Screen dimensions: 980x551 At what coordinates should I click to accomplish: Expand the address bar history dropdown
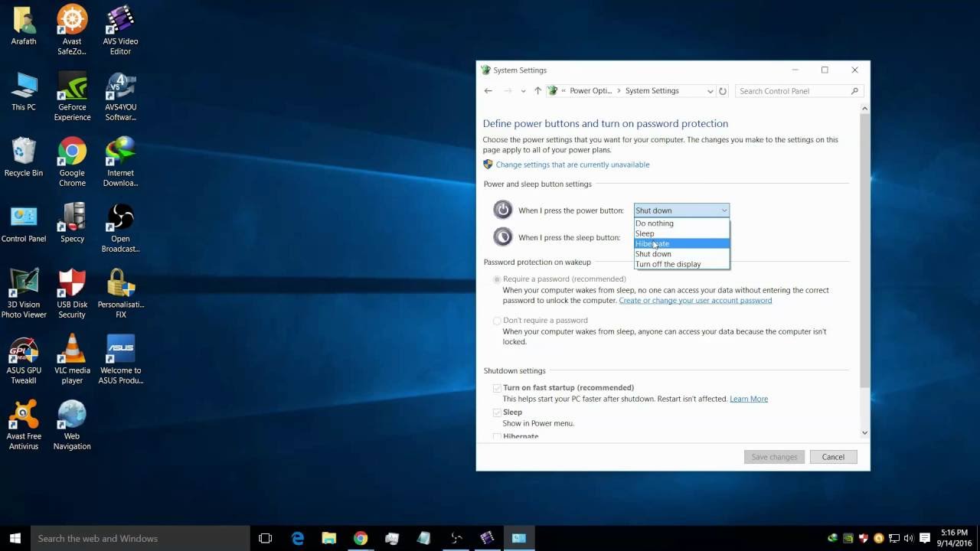pos(710,91)
